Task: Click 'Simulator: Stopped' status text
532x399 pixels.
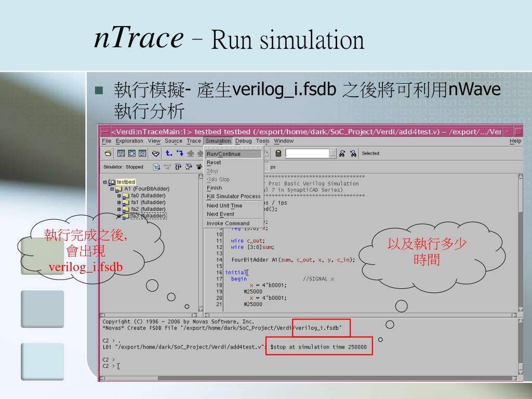Action: tap(123, 167)
